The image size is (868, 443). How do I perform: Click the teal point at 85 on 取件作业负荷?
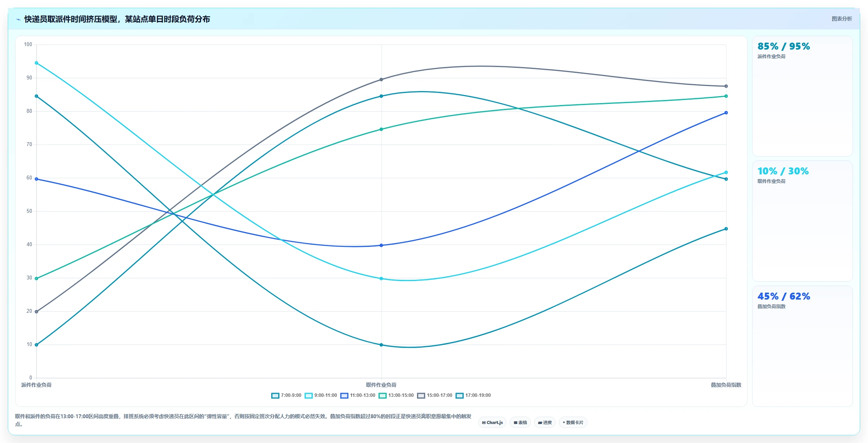tap(381, 96)
